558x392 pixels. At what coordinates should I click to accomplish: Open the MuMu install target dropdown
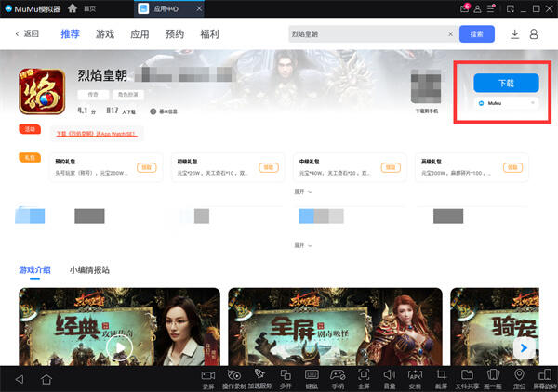pos(507,103)
